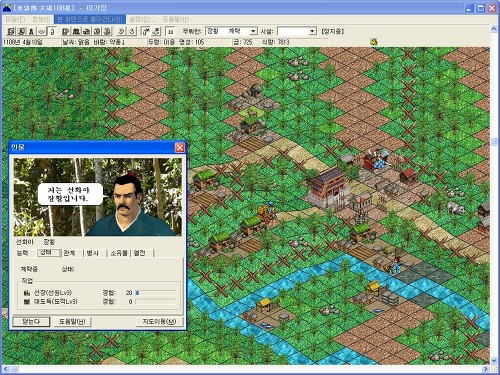Click the 선장 experience progress bar
Image resolution: width=500 pixels, height=375 pixels.
pyautogui.click(x=155, y=293)
